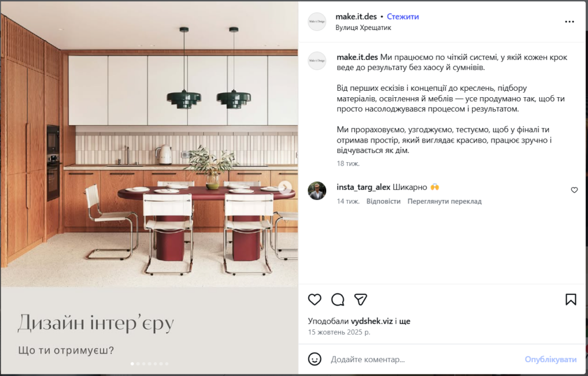Follow the account via Стежити
Viewport: 588px width, 376px height.
click(x=403, y=17)
